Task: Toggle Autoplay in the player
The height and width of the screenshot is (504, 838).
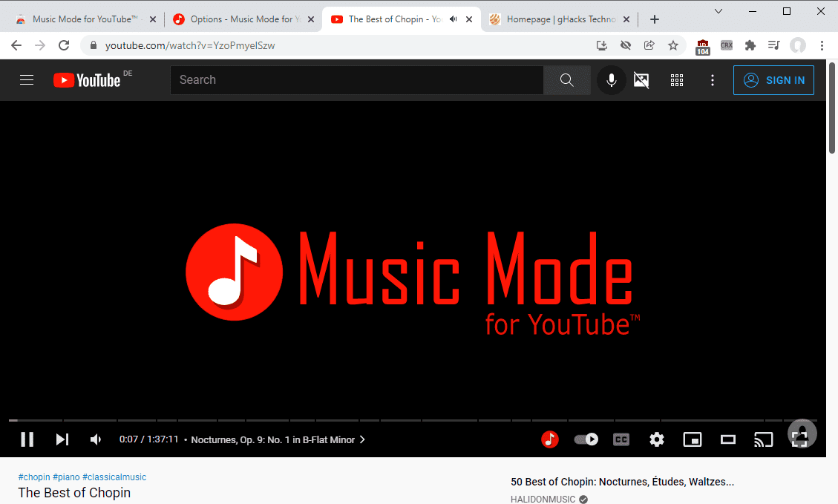Action: pos(586,439)
